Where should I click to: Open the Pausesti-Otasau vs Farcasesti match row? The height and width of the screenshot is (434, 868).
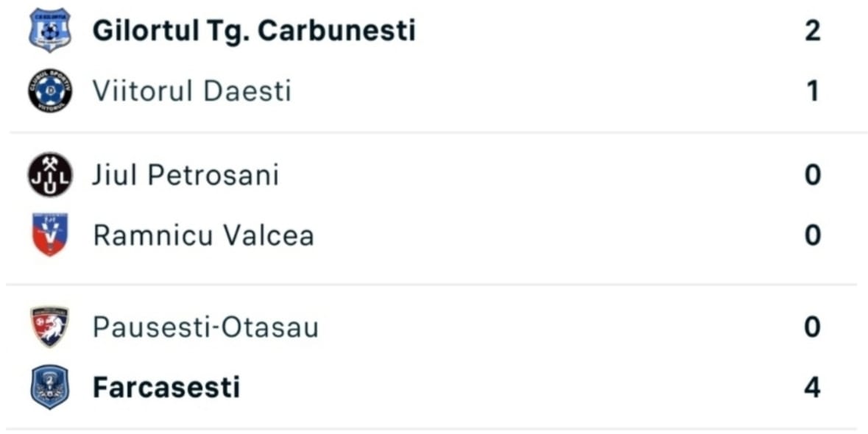point(434,357)
